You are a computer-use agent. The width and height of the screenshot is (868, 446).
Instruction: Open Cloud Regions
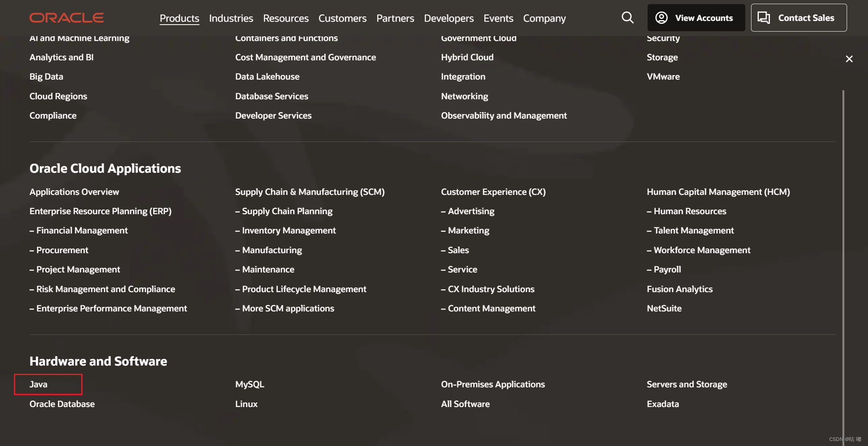[x=58, y=96]
